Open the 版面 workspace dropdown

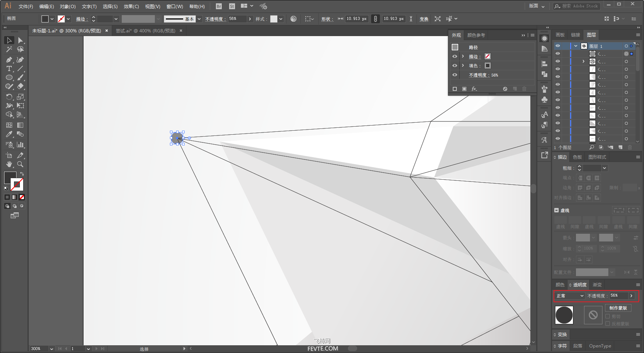click(537, 6)
